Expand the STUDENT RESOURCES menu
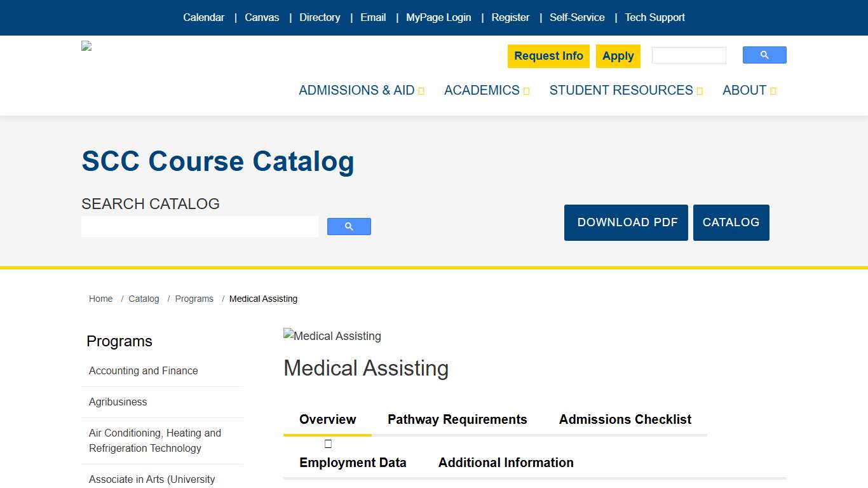 (621, 90)
